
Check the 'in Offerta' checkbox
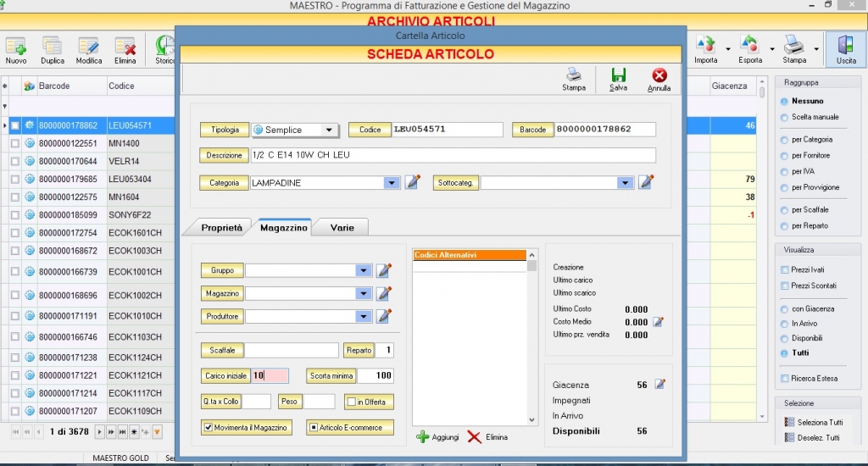(351, 402)
